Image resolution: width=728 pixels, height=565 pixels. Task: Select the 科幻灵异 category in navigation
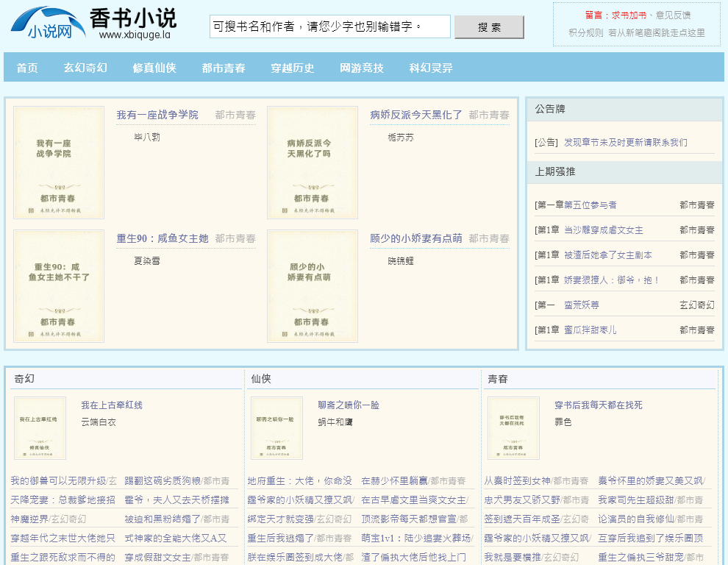click(x=431, y=68)
